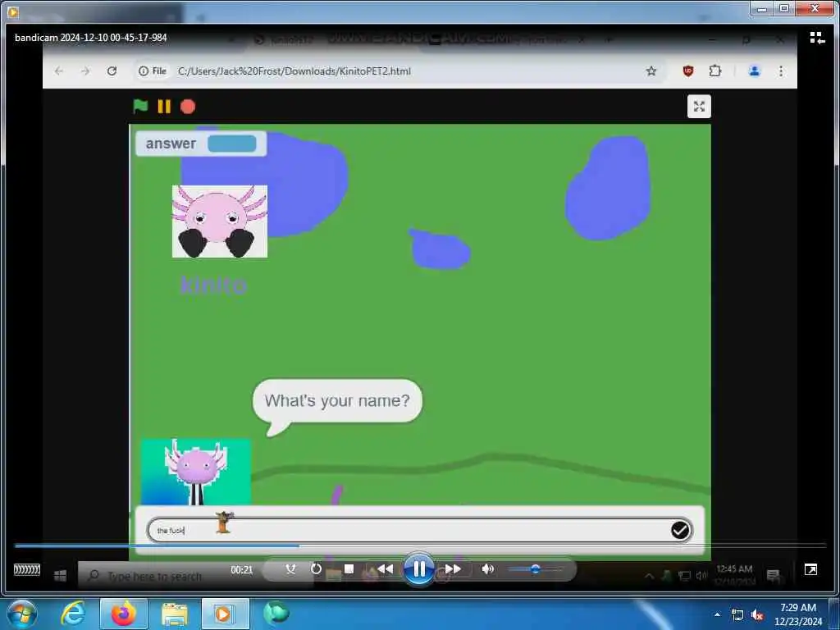Image resolution: width=840 pixels, height=630 pixels.
Task: Click the bookmark star in the recorded browser bar
Action: point(651,71)
